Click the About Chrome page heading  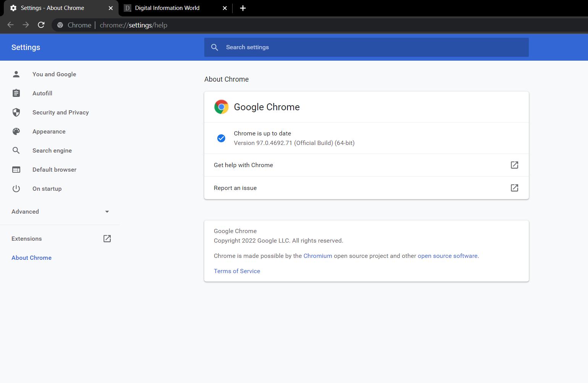click(226, 79)
